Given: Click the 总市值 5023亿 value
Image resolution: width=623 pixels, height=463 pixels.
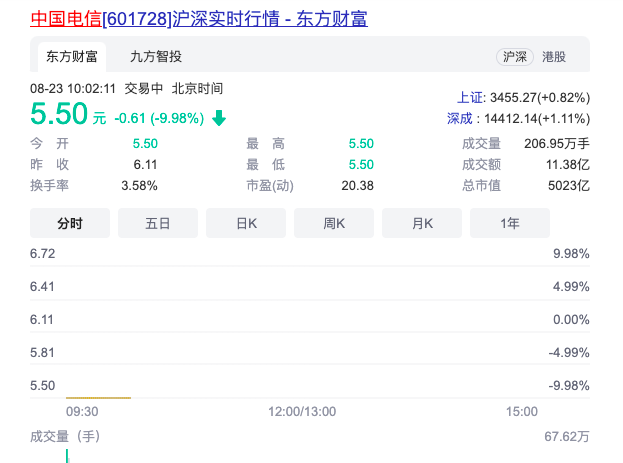Looking at the screenshot, I should click(568, 185).
